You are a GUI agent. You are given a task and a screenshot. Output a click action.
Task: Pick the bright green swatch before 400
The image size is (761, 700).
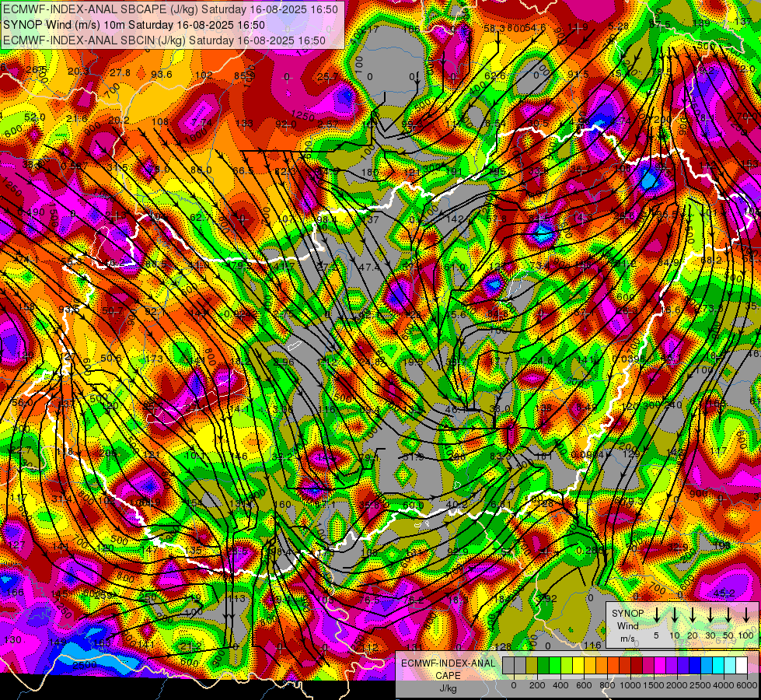coord(555,665)
